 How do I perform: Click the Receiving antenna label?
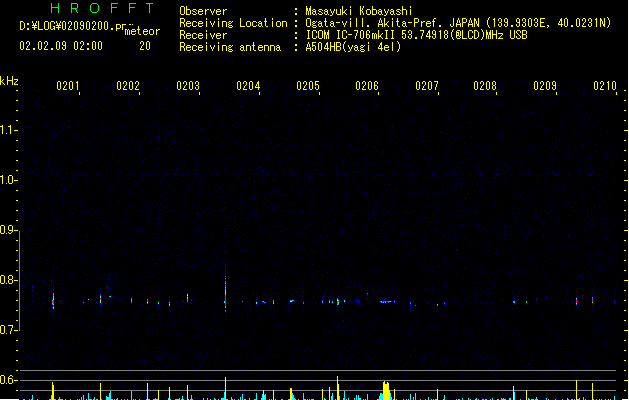click(230, 47)
